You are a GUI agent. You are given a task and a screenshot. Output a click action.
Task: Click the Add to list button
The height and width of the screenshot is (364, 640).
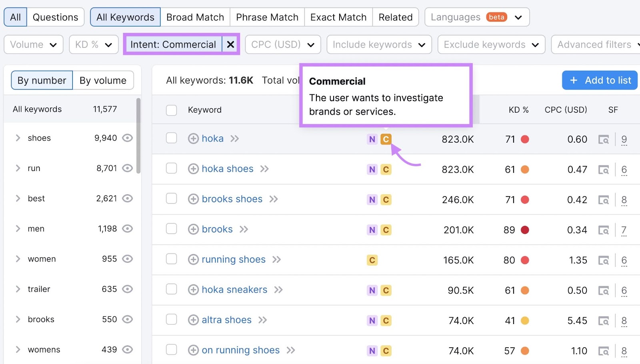[599, 80]
